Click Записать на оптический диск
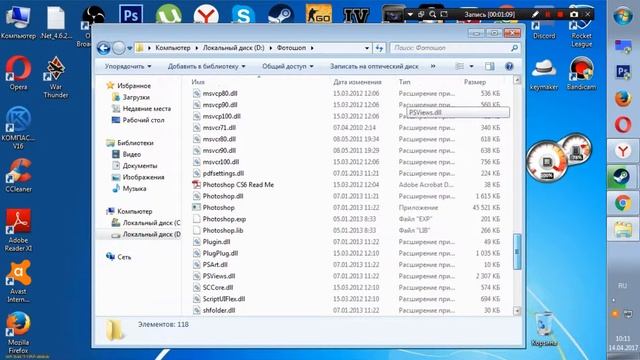This screenshot has height=360, width=640. pos(374,66)
